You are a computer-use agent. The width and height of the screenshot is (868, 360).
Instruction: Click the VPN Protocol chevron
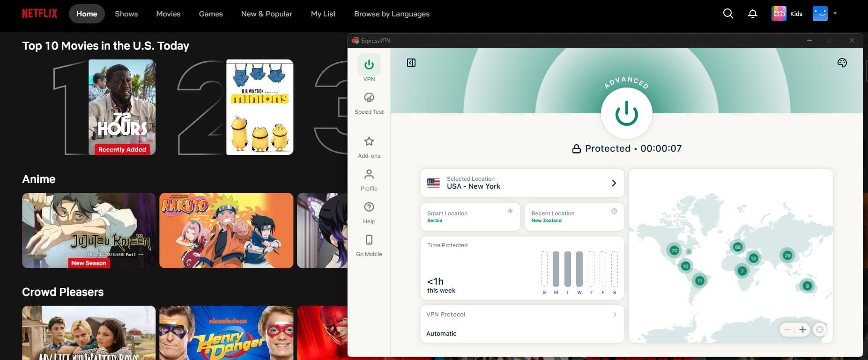(x=615, y=315)
